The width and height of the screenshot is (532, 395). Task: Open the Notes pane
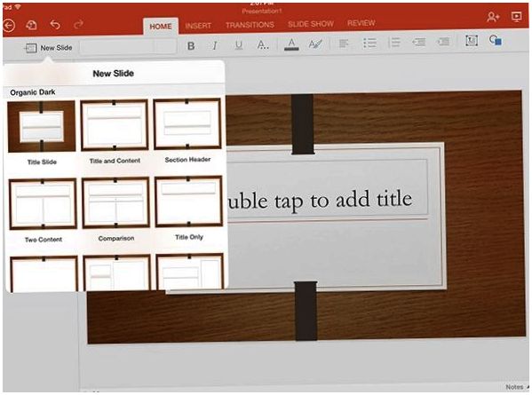(516, 387)
